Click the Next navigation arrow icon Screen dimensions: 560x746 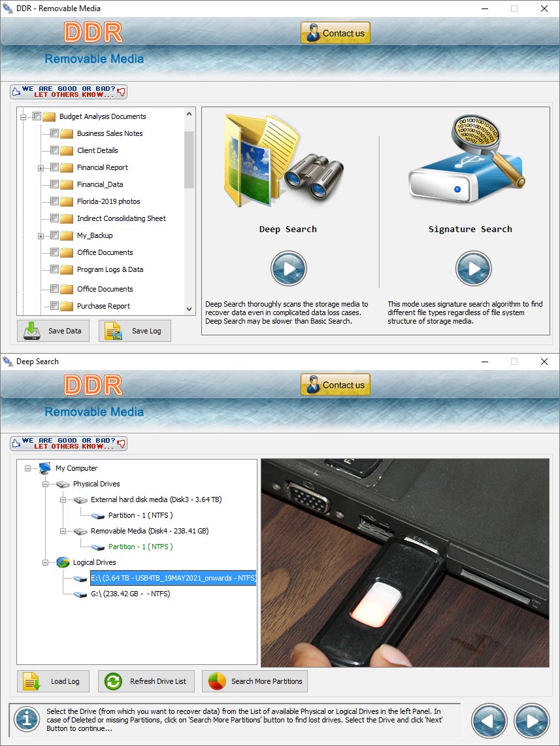[531, 721]
